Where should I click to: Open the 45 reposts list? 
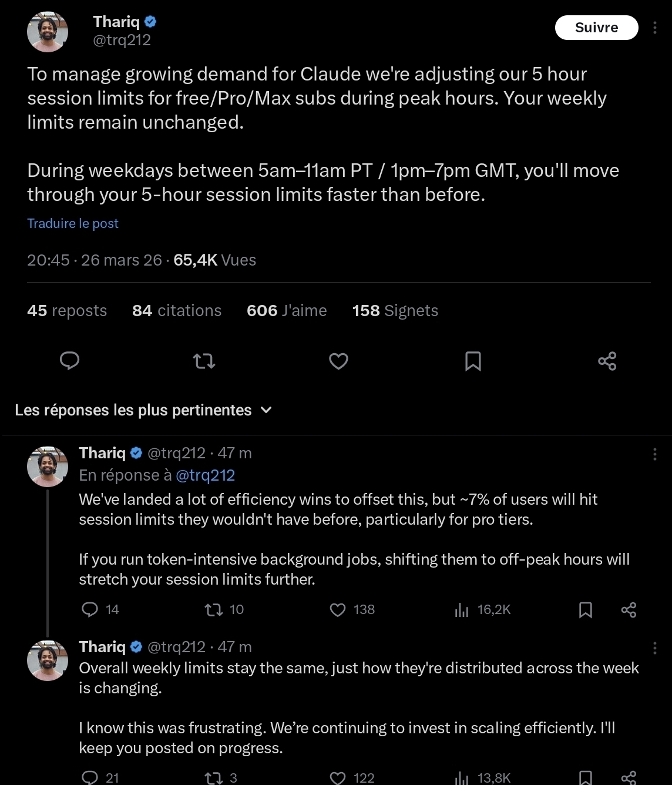[x=67, y=311]
